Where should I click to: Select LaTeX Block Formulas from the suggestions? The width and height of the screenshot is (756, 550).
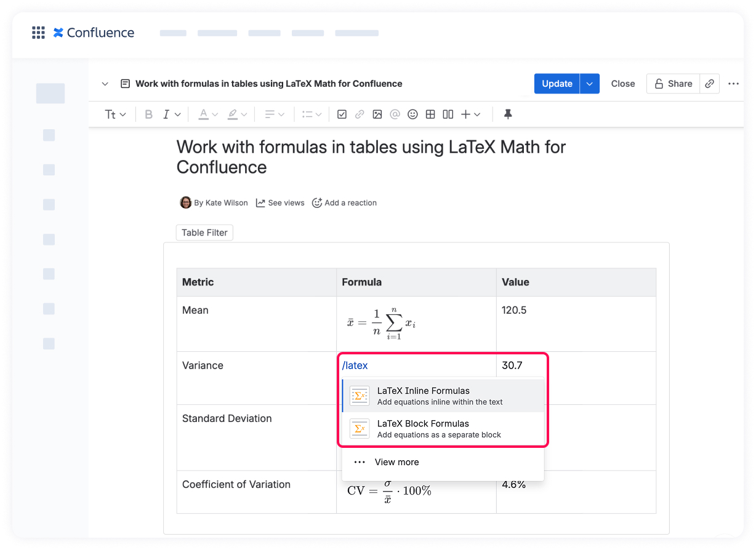pos(422,428)
